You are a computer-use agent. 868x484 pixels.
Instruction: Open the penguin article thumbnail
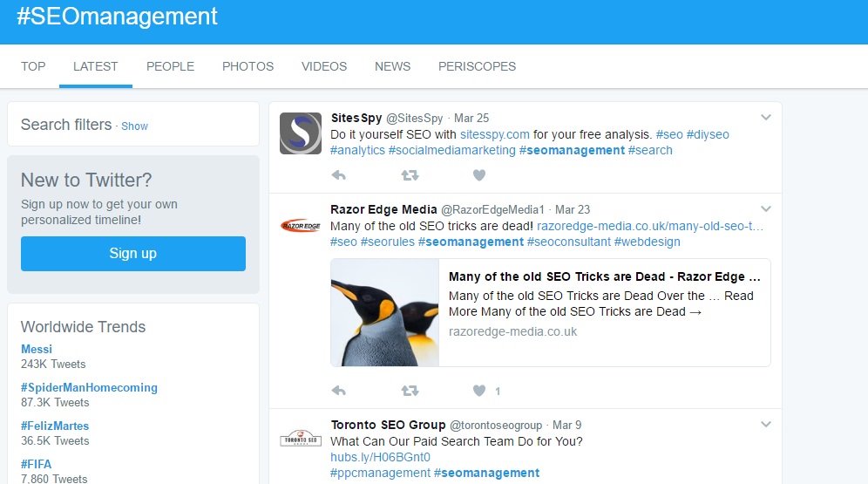pyautogui.click(x=384, y=312)
